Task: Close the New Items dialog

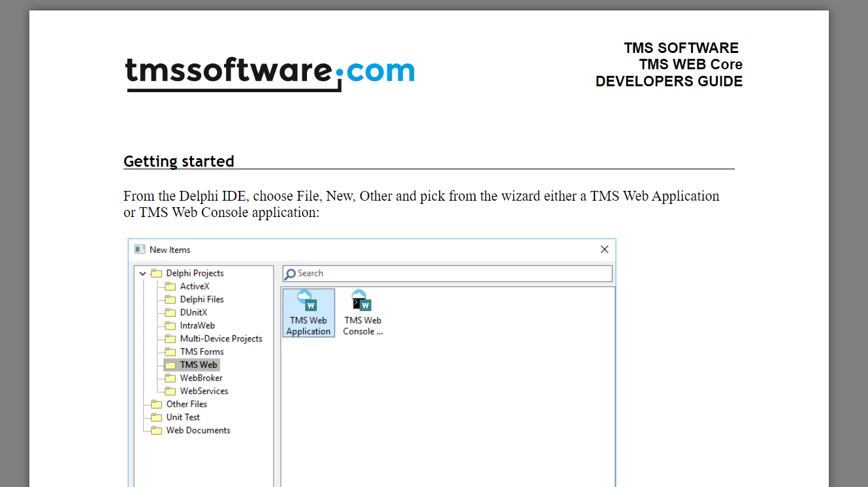Action: click(x=604, y=250)
